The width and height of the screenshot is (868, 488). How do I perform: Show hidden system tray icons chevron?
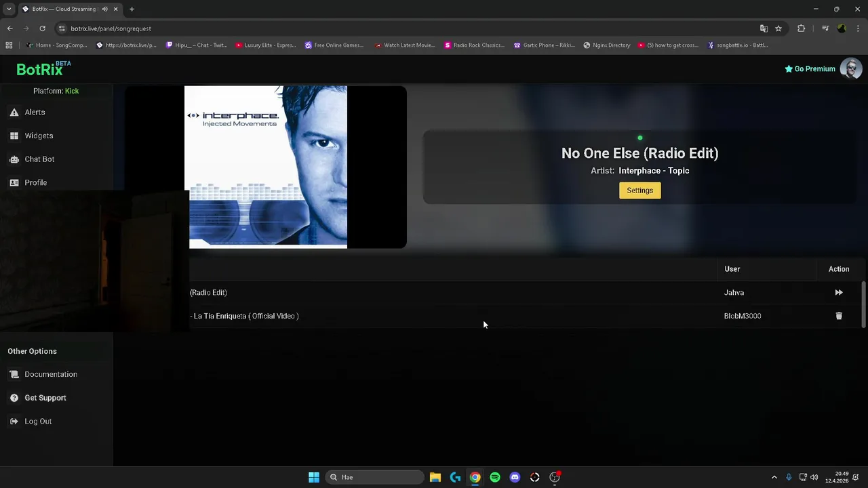click(x=774, y=477)
